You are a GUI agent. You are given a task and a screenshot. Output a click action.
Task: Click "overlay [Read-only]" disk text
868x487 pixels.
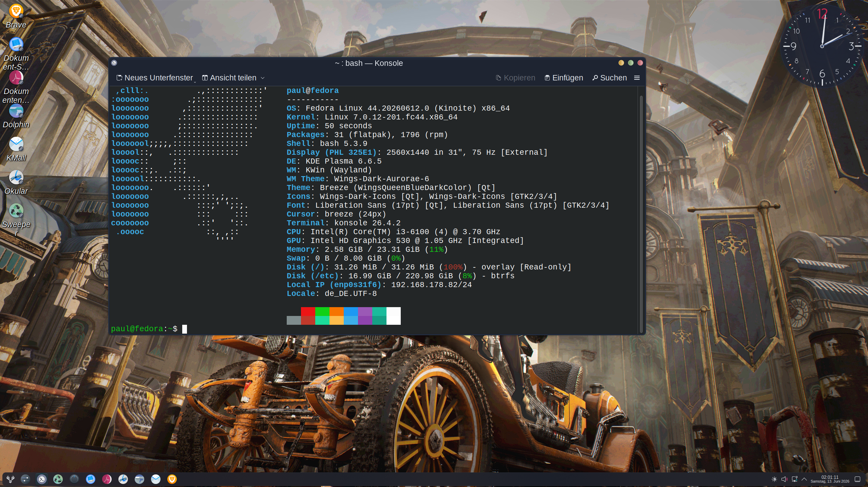[x=526, y=267]
